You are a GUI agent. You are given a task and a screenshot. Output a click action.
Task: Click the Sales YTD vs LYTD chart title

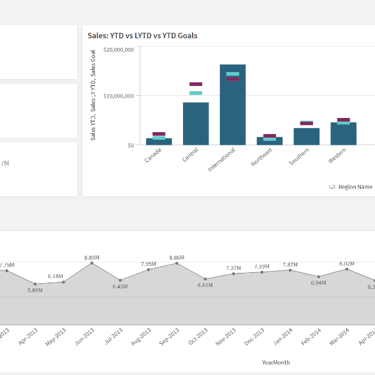[x=142, y=36]
